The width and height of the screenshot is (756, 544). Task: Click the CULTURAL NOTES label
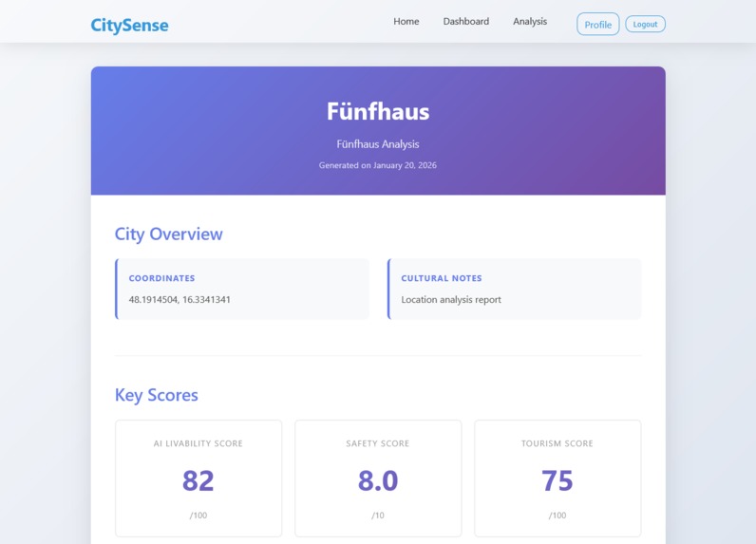(442, 278)
